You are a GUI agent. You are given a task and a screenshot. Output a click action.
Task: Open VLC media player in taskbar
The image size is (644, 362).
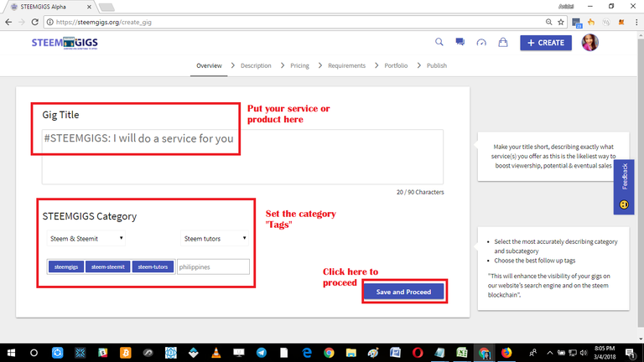click(216, 353)
